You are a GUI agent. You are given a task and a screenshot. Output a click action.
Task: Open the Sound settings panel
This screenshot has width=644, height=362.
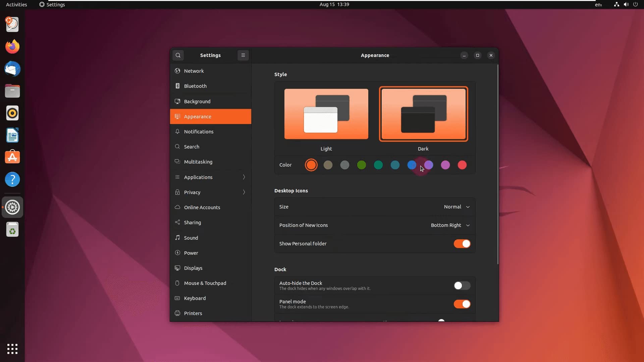[x=191, y=238]
